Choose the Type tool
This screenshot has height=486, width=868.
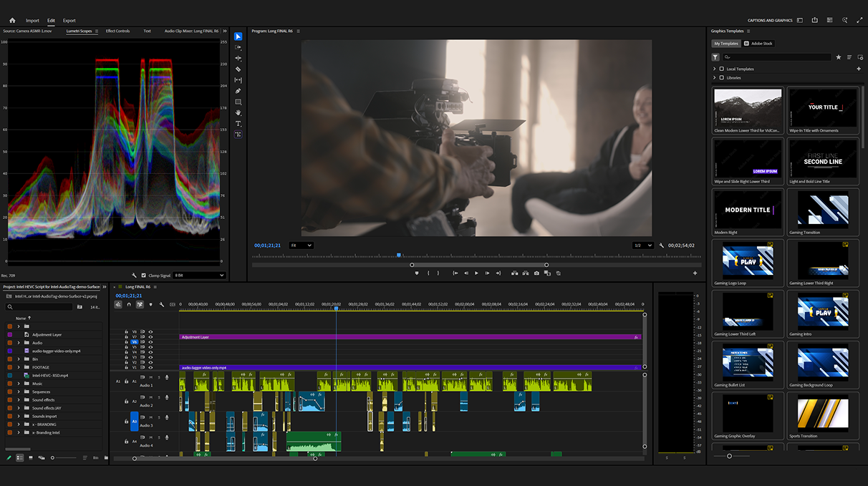pyautogui.click(x=238, y=124)
